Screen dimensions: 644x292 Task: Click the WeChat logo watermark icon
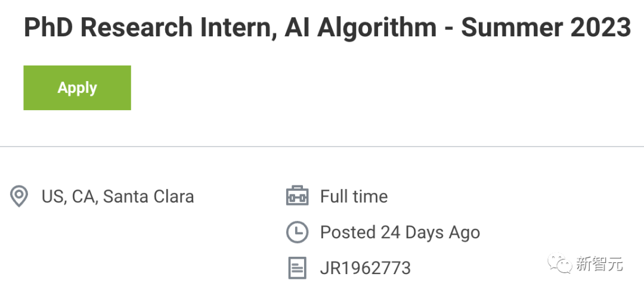pyautogui.click(x=559, y=263)
